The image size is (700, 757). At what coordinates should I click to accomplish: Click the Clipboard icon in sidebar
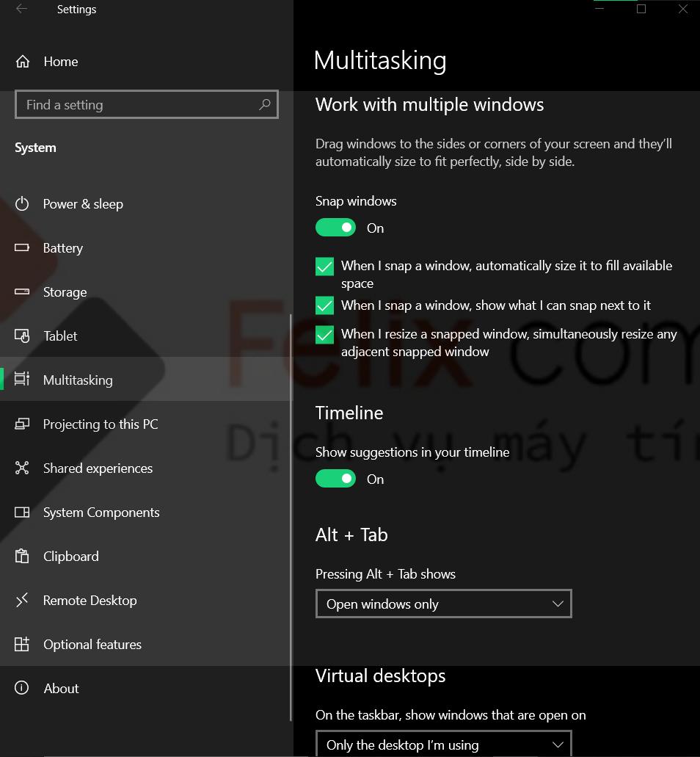(23, 557)
